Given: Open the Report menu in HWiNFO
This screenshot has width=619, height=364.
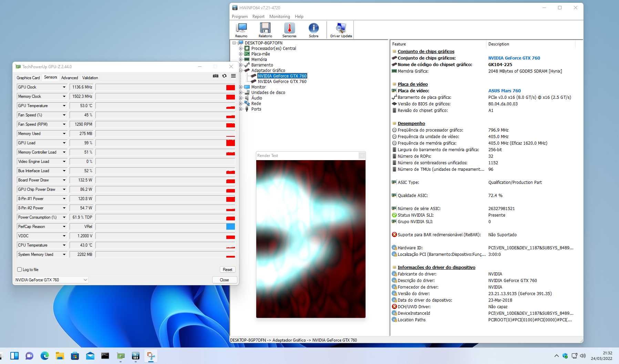Looking at the screenshot, I should (258, 17).
